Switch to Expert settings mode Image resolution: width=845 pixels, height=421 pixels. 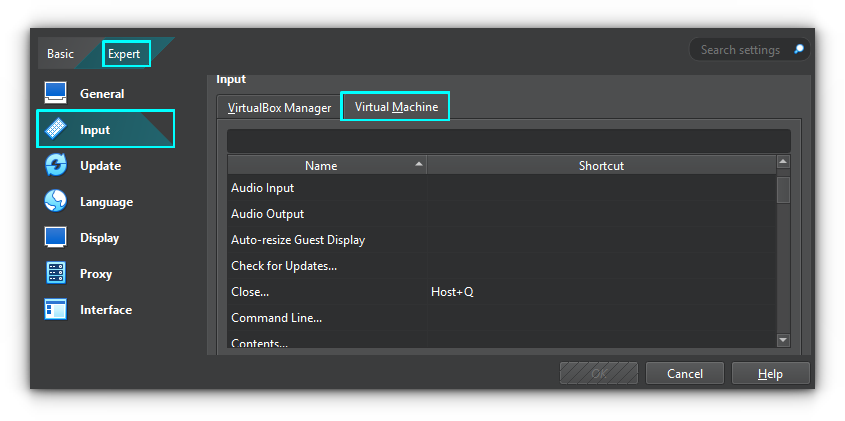point(125,54)
